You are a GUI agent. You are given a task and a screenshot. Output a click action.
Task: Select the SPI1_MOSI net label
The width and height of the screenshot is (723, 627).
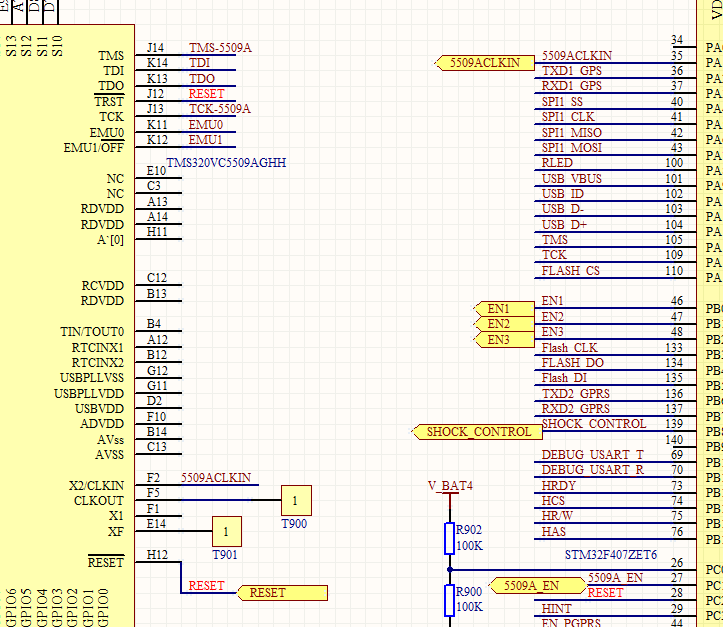[x=572, y=148]
